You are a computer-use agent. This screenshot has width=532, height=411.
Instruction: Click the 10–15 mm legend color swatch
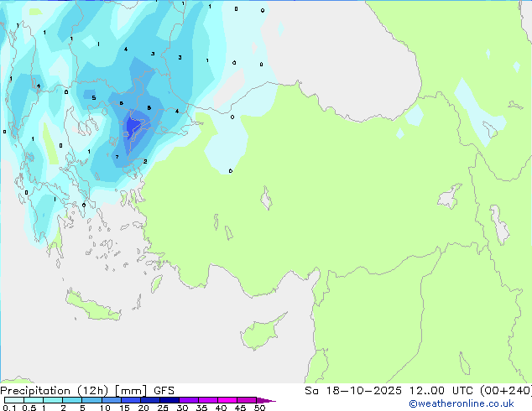coord(111,400)
